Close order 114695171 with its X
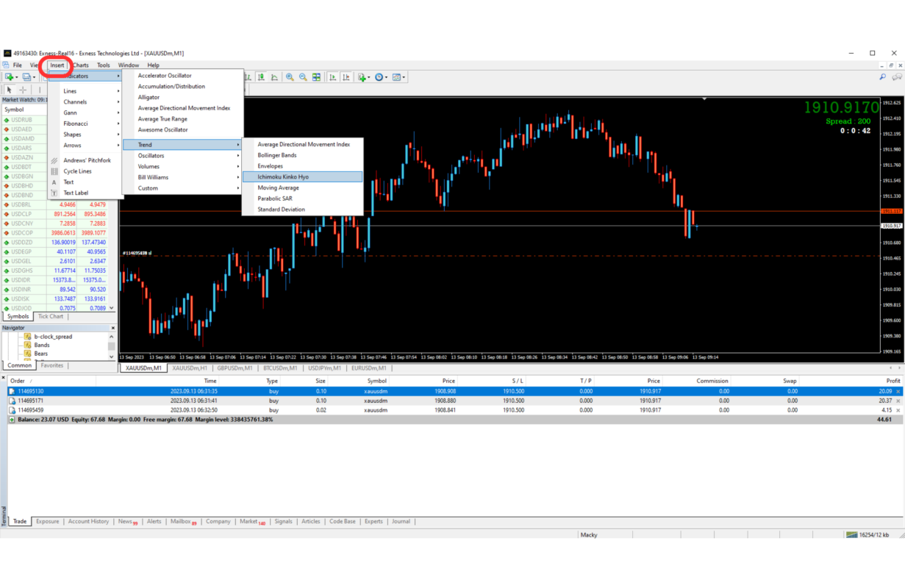The image size is (905, 588). pyautogui.click(x=898, y=401)
